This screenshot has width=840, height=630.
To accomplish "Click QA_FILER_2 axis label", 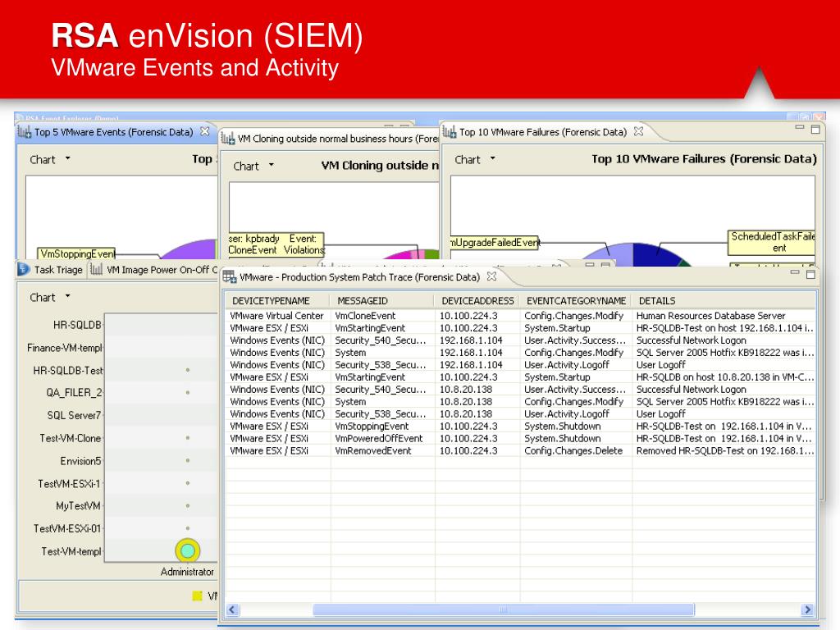I will [74, 393].
